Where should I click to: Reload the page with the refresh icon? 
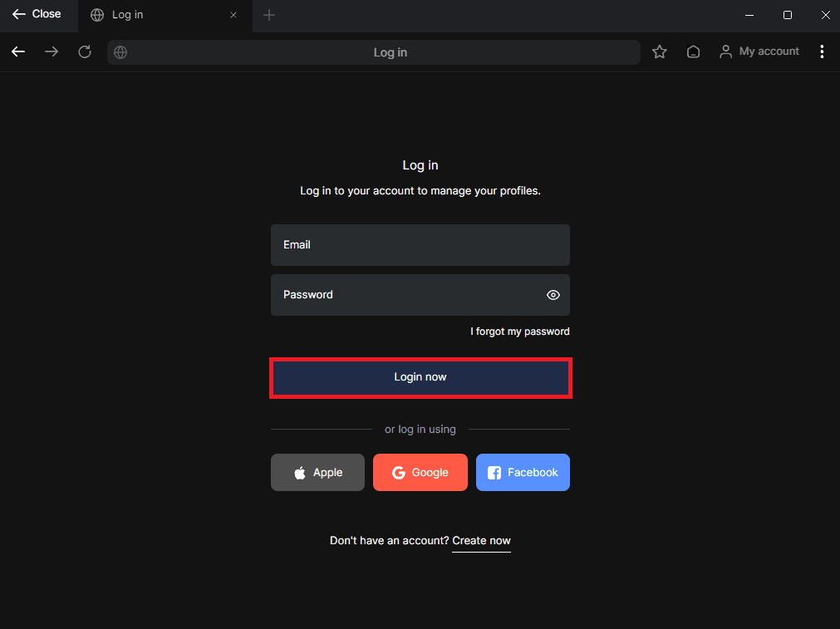coord(84,52)
